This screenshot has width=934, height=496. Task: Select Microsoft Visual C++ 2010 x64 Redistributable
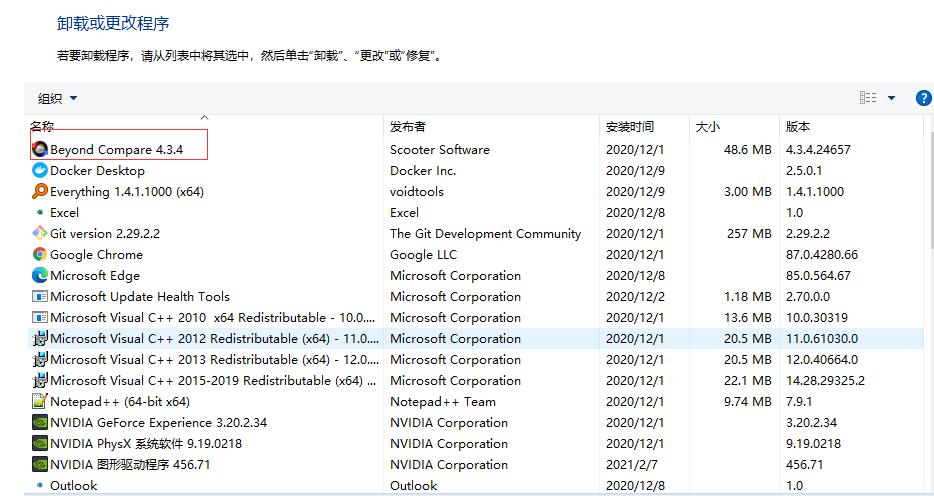[x=213, y=317]
